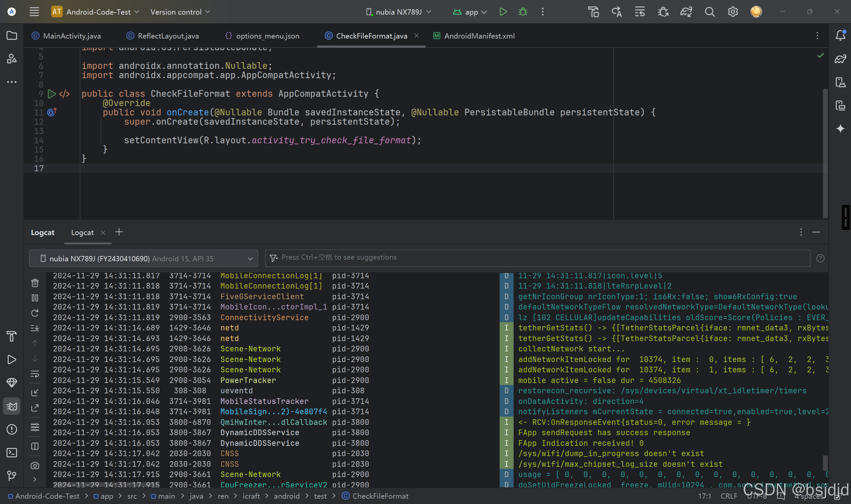Open notifications bell in right sidebar

[840, 35]
